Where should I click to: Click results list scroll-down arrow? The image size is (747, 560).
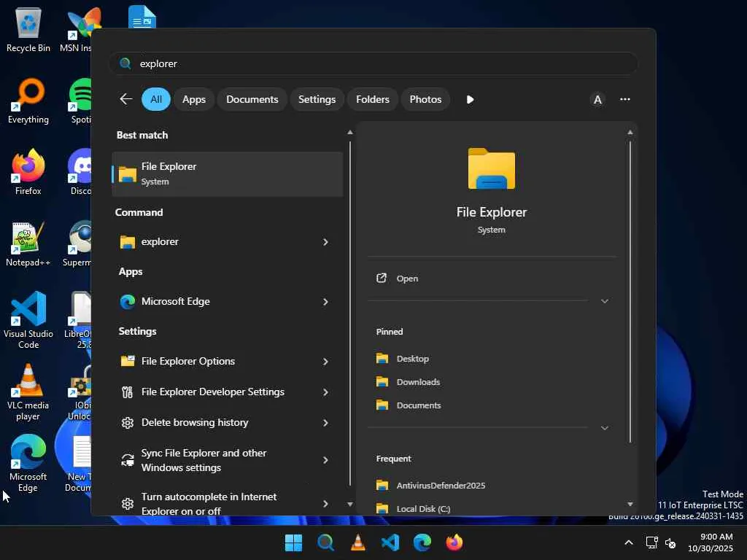(x=350, y=504)
